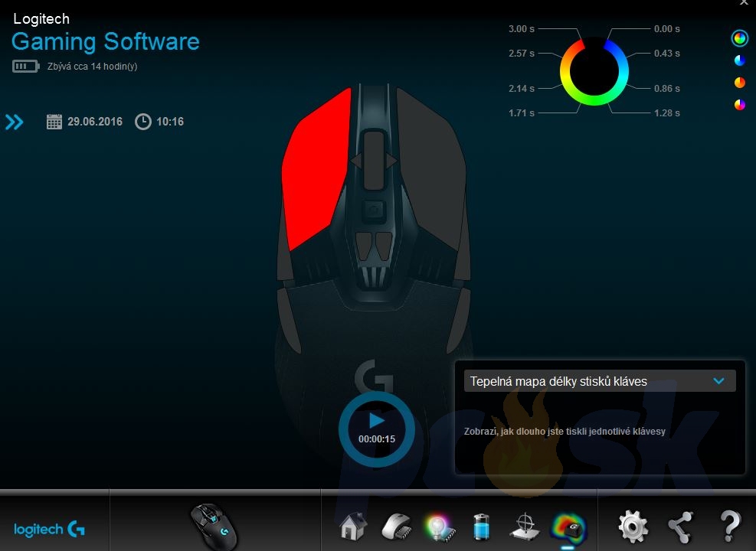Click the "2.14 s" legend label

click(x=521, y=89)
